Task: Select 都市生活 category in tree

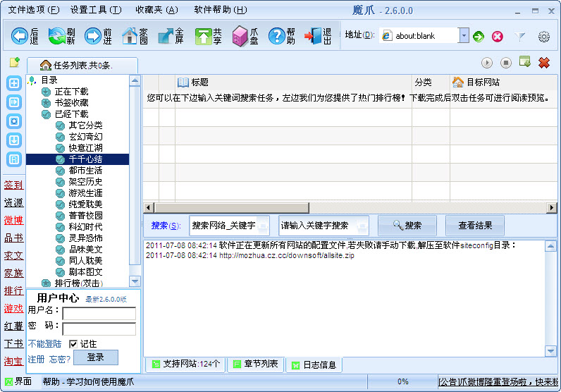Action: (85, 171)
